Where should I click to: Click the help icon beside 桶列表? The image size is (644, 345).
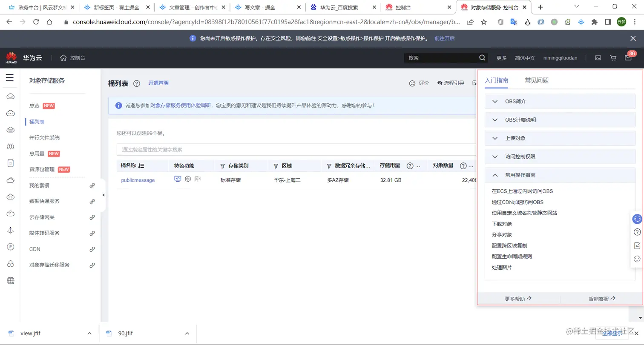tap(137, 83)
